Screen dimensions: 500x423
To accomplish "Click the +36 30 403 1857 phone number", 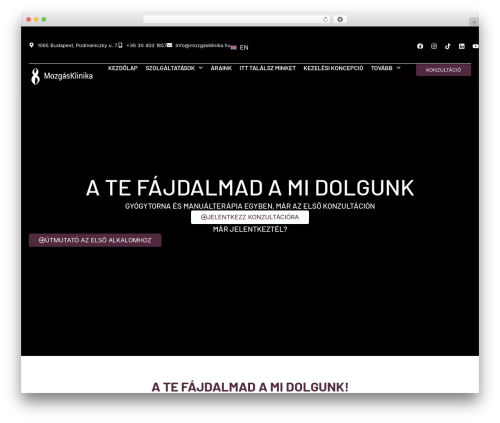I will pos(146,45).
